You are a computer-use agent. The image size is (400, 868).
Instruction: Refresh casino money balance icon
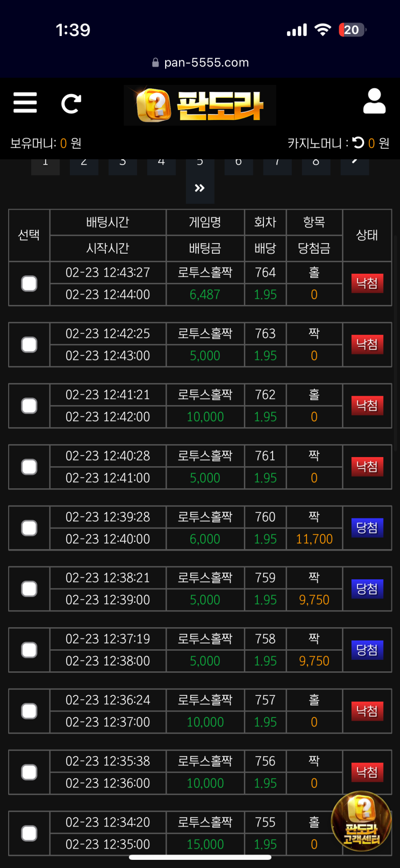(358, 143)
